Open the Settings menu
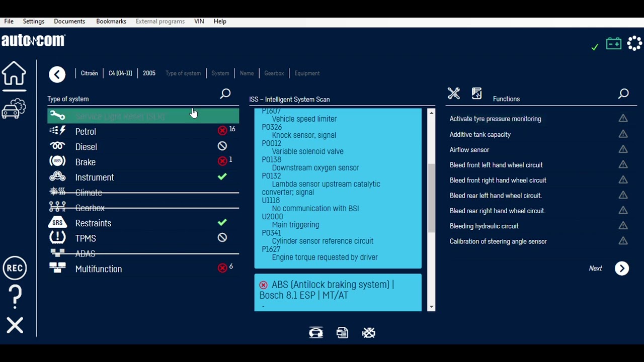644x362 pixels. (34, 22)
